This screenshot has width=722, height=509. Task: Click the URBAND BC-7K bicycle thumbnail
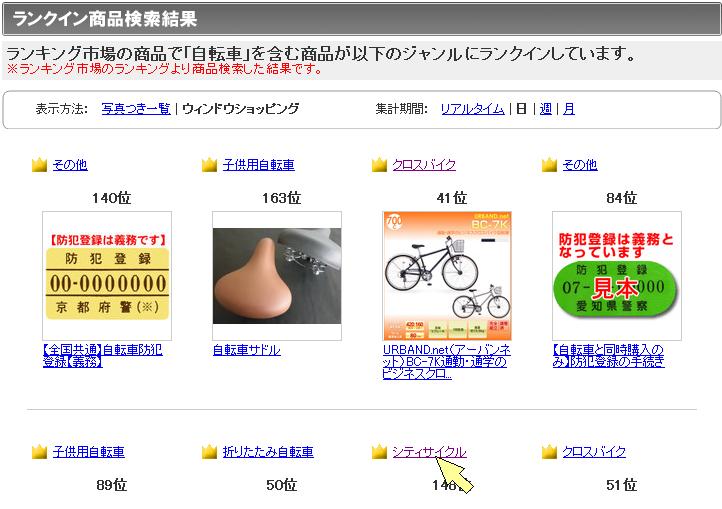click(x=447, y=276)
